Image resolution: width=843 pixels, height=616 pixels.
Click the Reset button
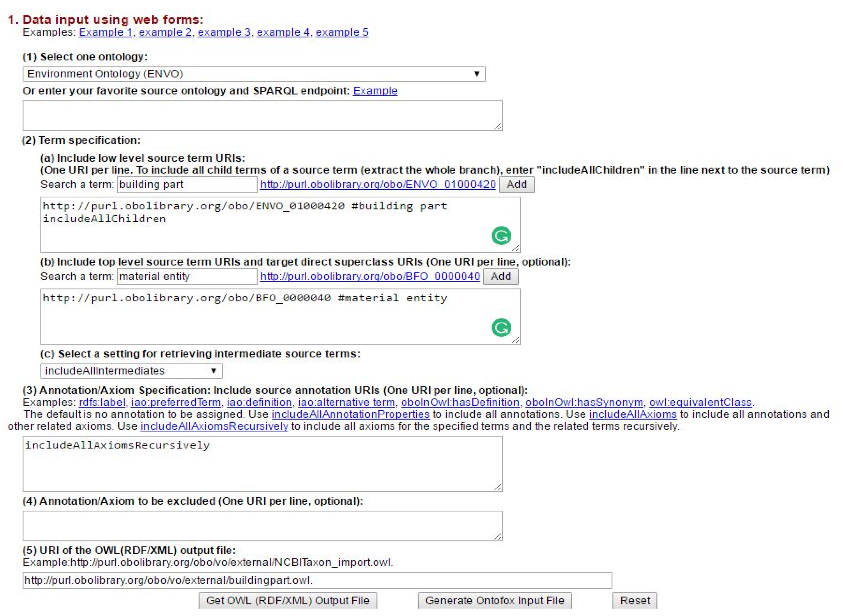tap(634, 600)
